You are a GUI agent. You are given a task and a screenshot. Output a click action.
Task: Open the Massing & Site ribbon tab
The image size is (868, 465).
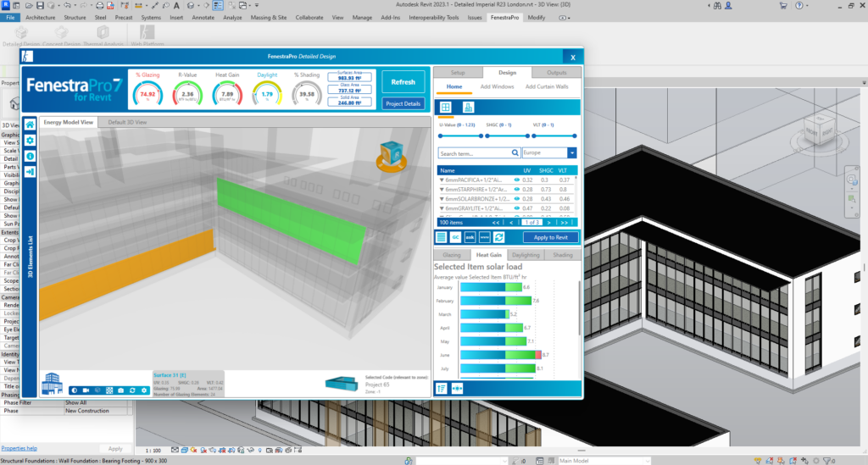click(269, 18)
